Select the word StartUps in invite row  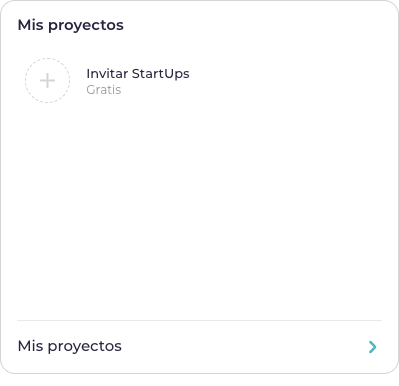point(161,74)
